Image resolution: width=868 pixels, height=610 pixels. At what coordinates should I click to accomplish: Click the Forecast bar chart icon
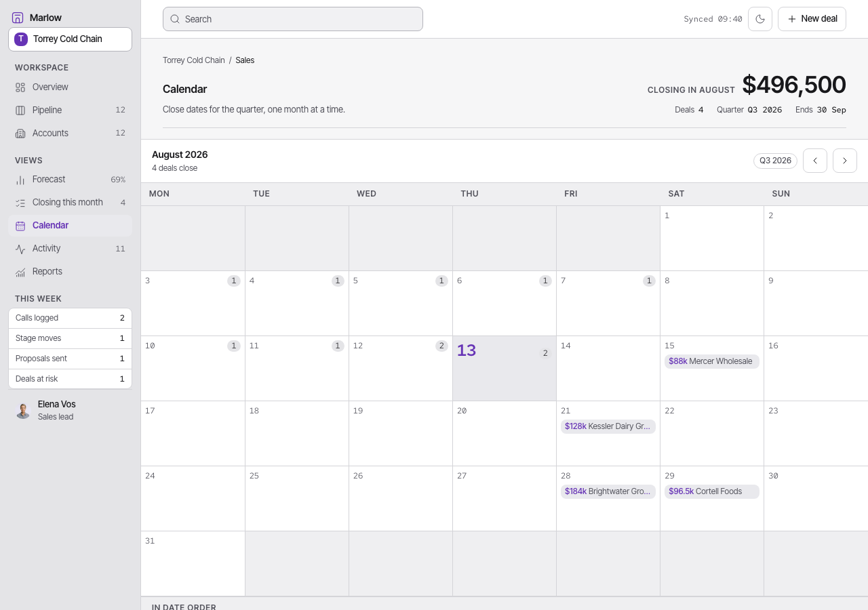coord(20,180)
